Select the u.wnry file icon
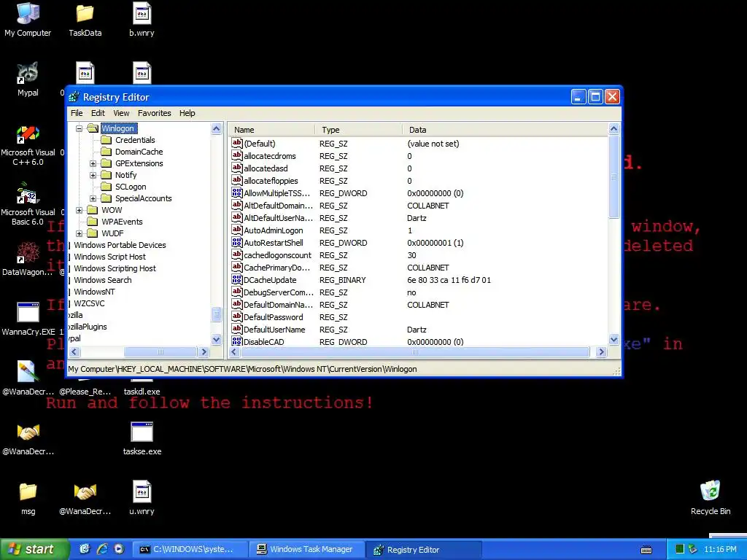The width and height of the screenshot is (747, 560). click(142, 498)
